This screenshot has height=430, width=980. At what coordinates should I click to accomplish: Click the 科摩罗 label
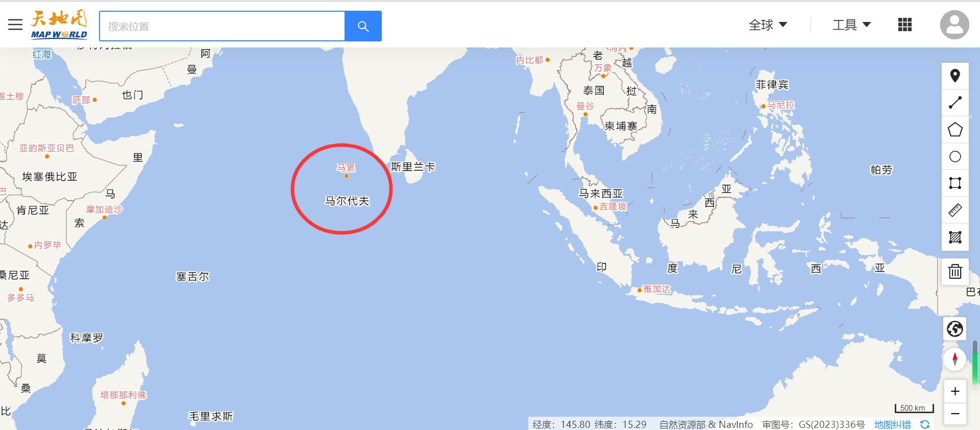pos(86,338)
